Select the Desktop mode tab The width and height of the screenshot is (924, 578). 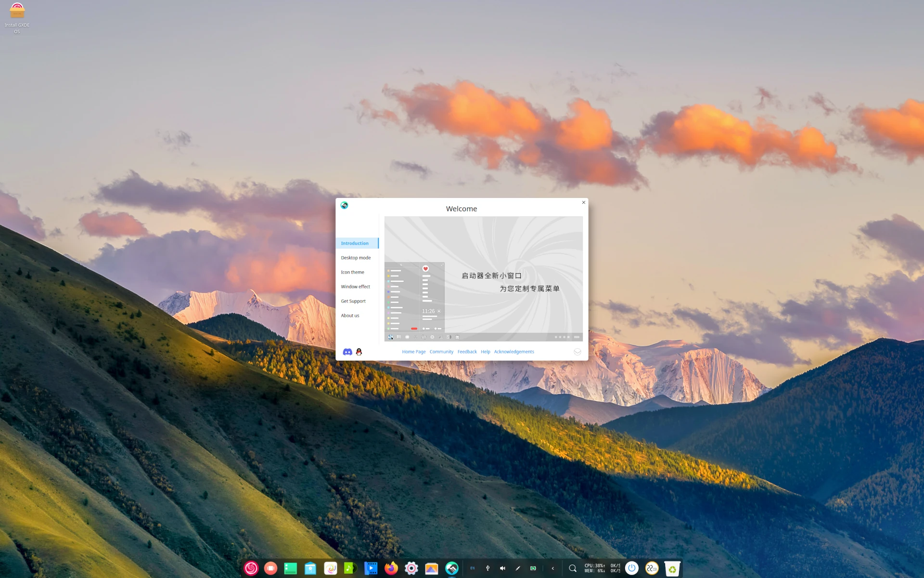tap(356, 258)
